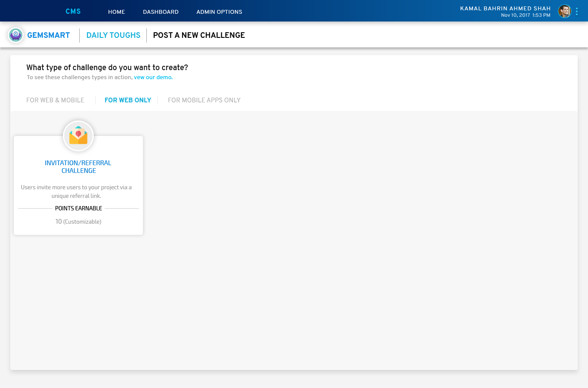This screenshot has width=588, height=388.
Task: Click the referral challenge description text
Action: [76, 191]
